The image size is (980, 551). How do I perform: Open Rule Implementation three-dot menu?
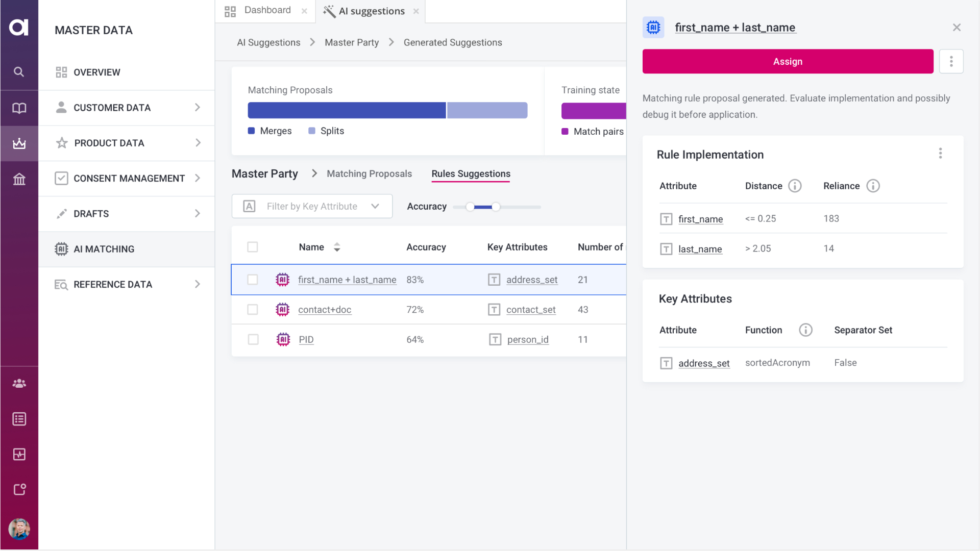[940, 154]
